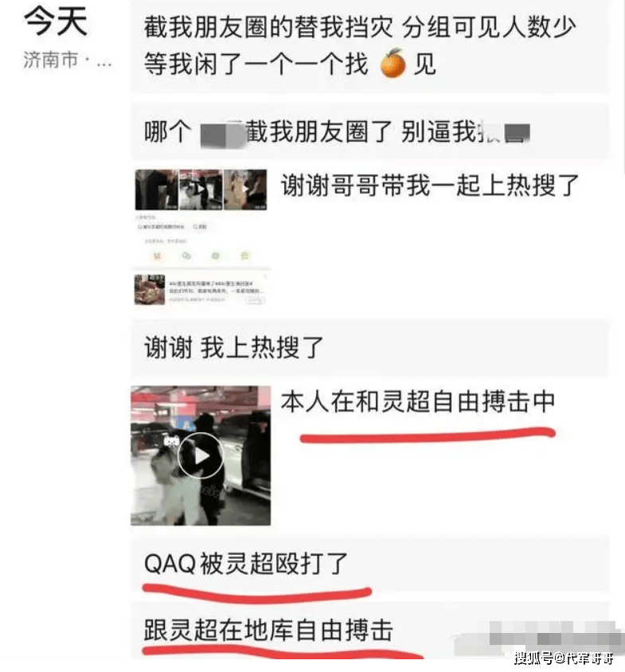625x672 pixels.
Task: Tap the small food thumbnail article card
Action: pyautogui.click(x=200, y=290)
